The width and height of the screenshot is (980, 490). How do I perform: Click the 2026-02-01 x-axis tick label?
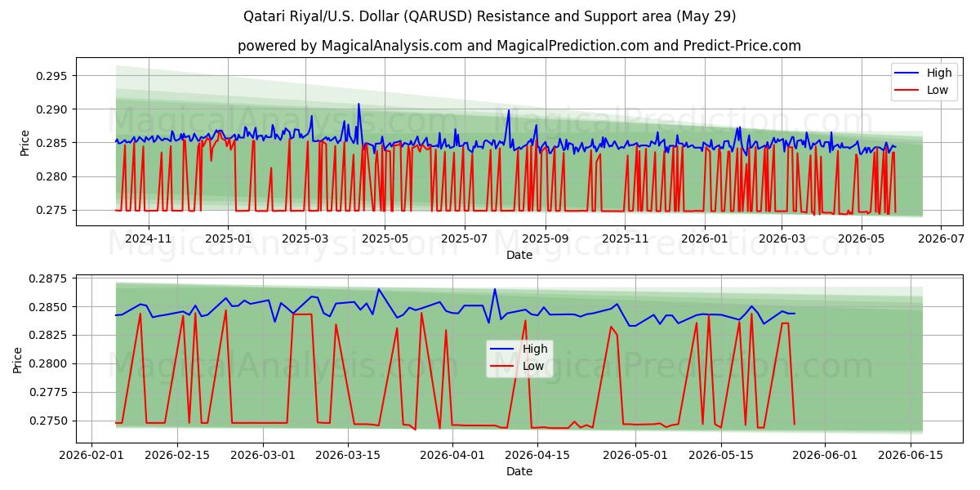point(91,455)
